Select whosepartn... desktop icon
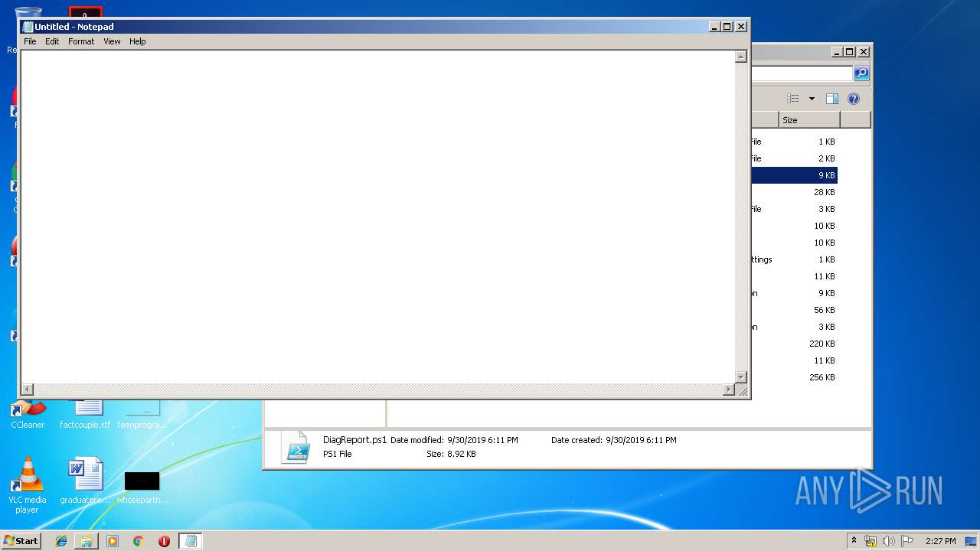This screenshot has height=551, width=980. point(142,487)
